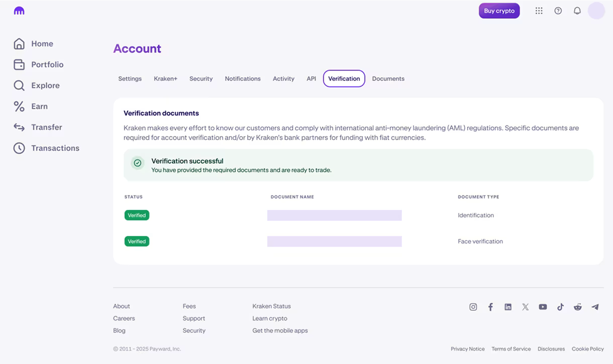Open the About footer link
Screen dimensions: 613x364
122,306
